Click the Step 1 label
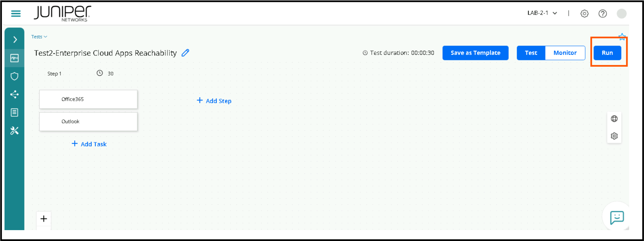 click(x=54, y=74)
